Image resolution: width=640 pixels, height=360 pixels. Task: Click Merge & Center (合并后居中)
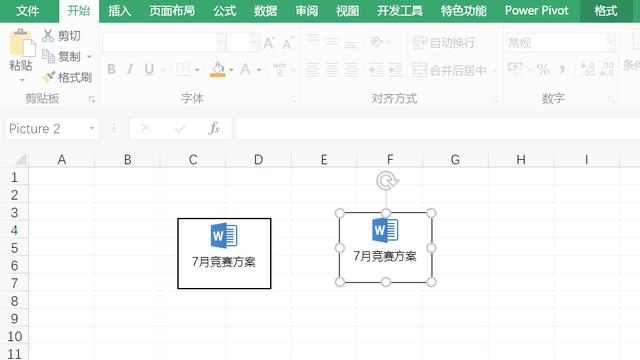tap(449, 70)
